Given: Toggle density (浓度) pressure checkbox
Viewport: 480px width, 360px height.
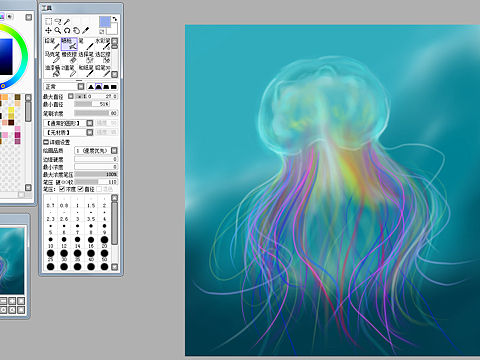Looking at the screenshot, I should click(x=62, y=189).
